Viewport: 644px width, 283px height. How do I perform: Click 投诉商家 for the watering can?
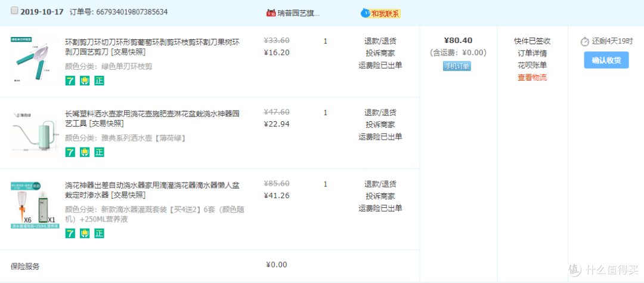tap(380, 124)
